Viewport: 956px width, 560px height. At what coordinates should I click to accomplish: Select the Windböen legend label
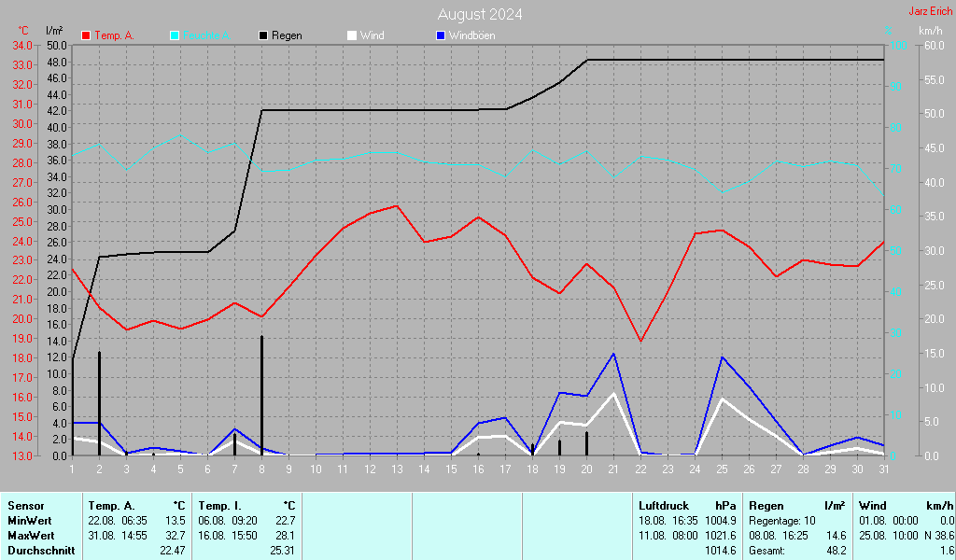click(x=471, y=35)
